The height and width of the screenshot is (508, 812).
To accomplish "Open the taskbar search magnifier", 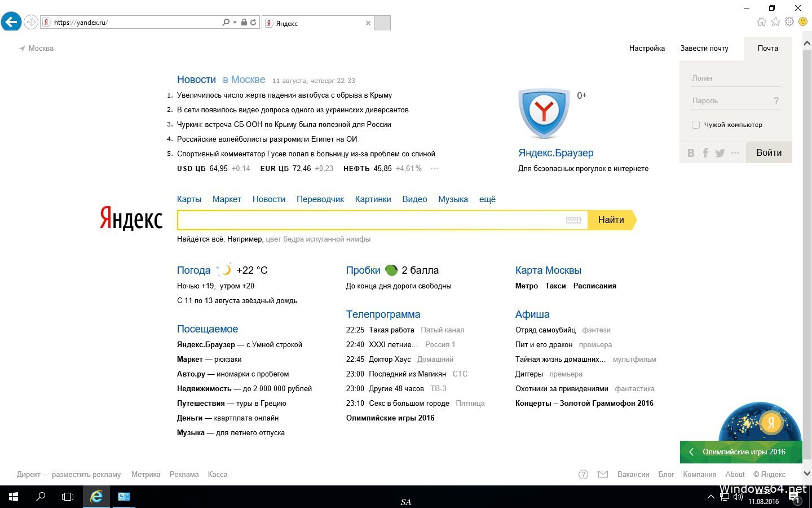I will [x=41, y=497].
